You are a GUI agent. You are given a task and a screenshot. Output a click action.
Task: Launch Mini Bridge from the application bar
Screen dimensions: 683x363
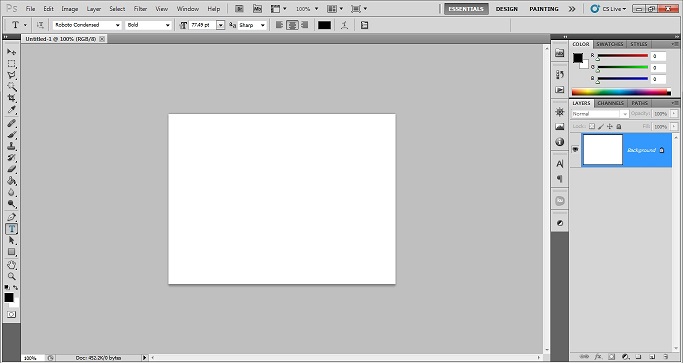pyautogui.click(x=257, y=9)
